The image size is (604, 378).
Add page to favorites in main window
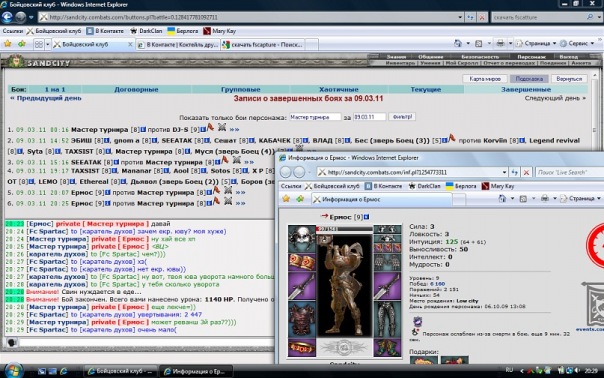(x=22, y=44)
